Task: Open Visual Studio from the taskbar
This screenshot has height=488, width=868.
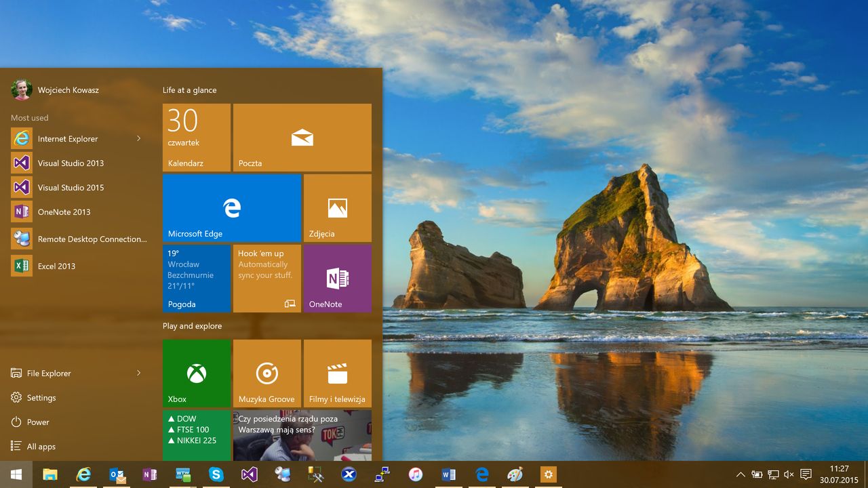Action: pos(250,474)
